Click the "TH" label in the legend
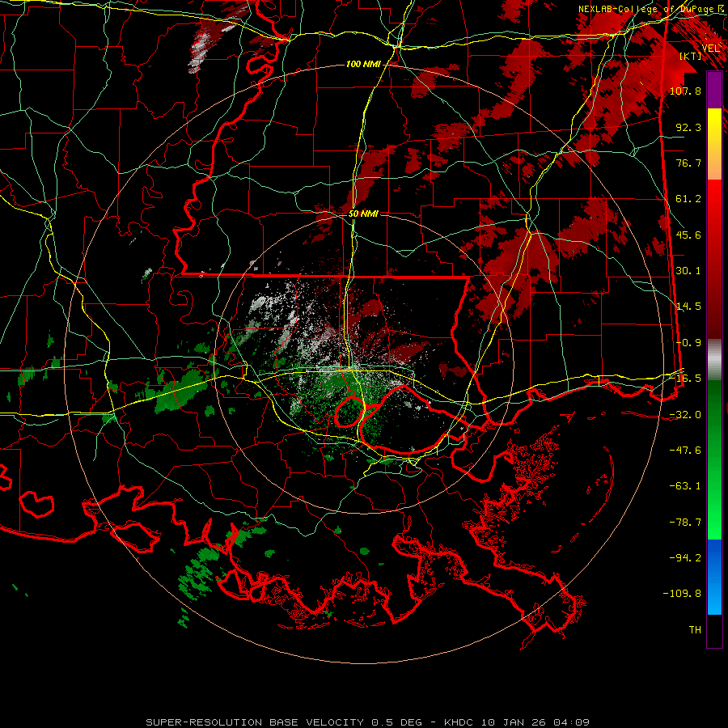 pos(695,630)
